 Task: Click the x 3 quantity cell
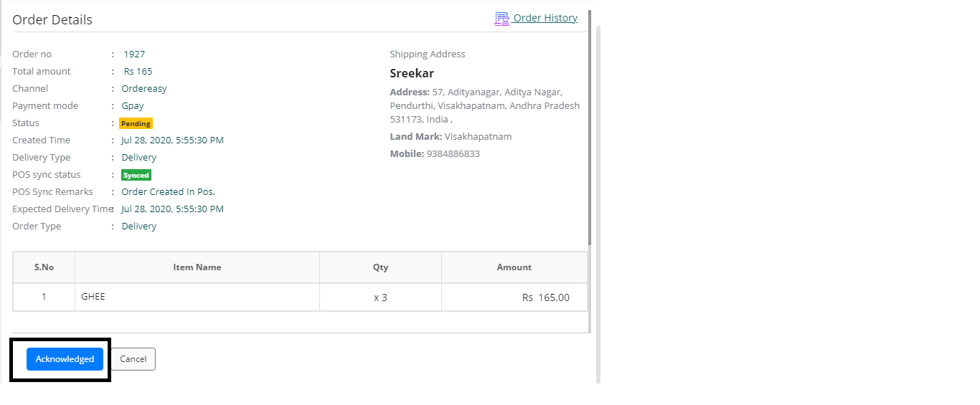[x=380, y=297]
